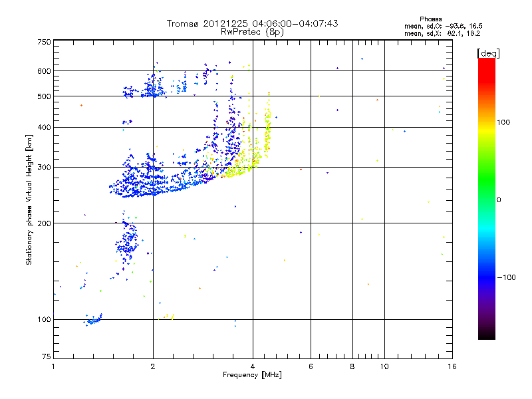The image size is (532, 399).
Task: Click the y-axis label '600'
Action: click(44, 71)
